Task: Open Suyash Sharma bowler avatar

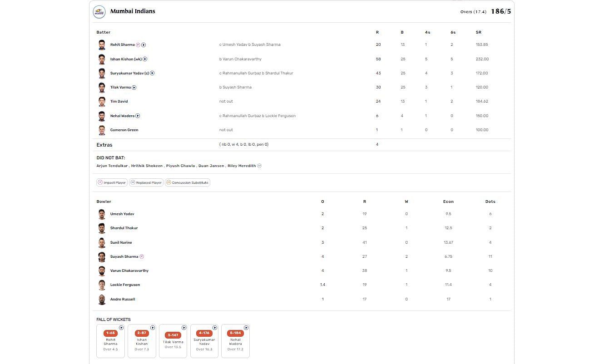Action: coord(102,257)
